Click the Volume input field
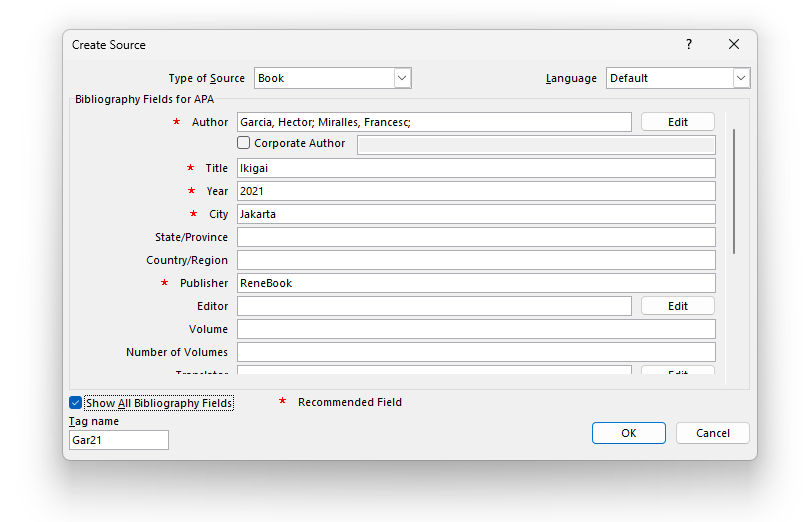 tap(476, 329)
